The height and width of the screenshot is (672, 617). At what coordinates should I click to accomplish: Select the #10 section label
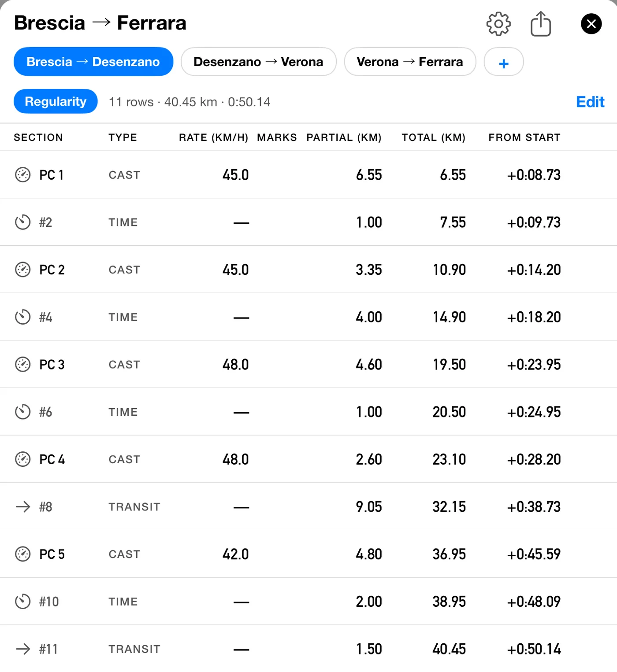point(49,602)
